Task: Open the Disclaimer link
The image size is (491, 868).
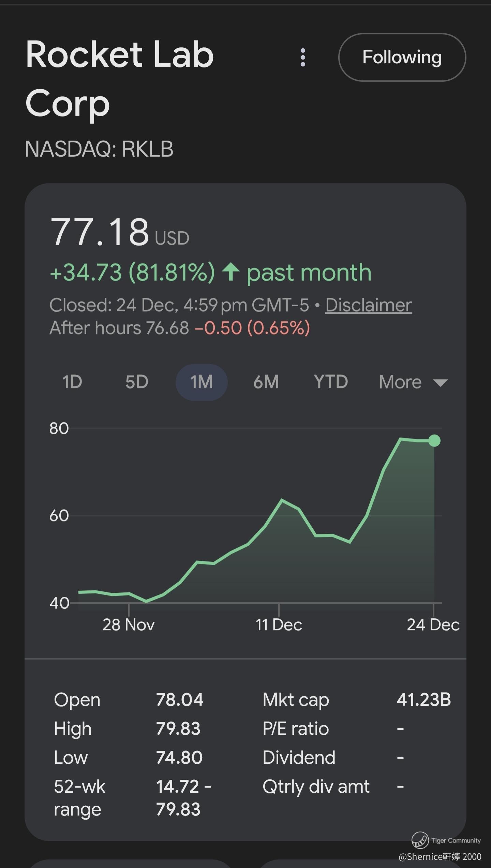Action: pos(368,305)
